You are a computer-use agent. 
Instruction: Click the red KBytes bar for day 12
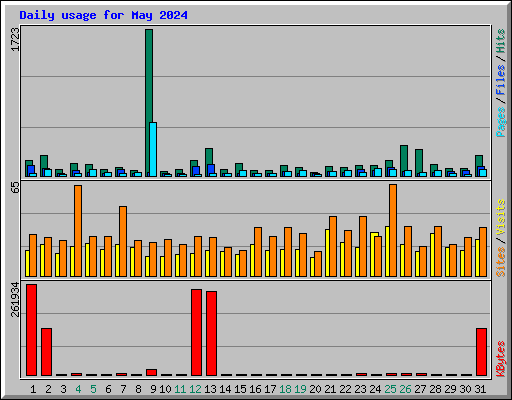click(196, 332)
